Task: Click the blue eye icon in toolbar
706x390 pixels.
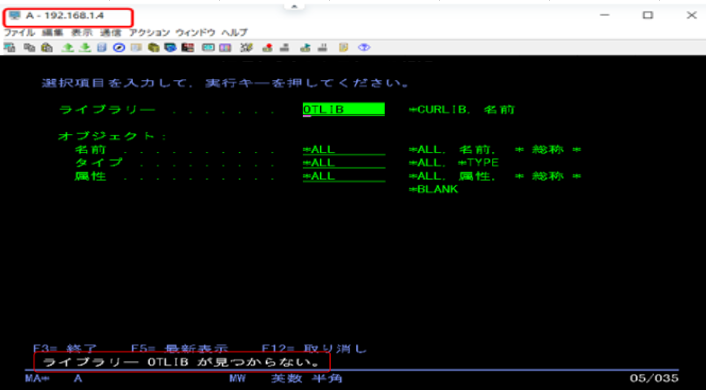Action: coord(364,48)
